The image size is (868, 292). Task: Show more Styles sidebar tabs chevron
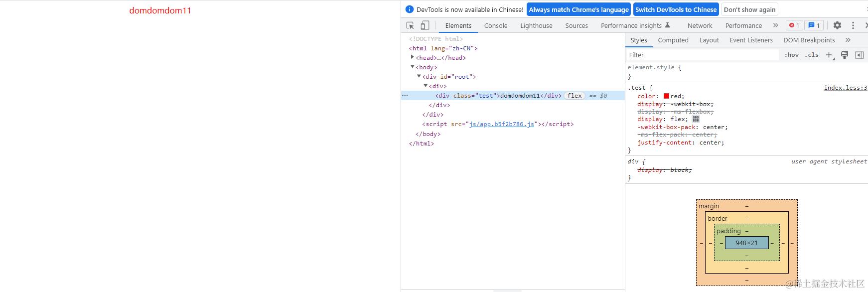coord(848,40)
